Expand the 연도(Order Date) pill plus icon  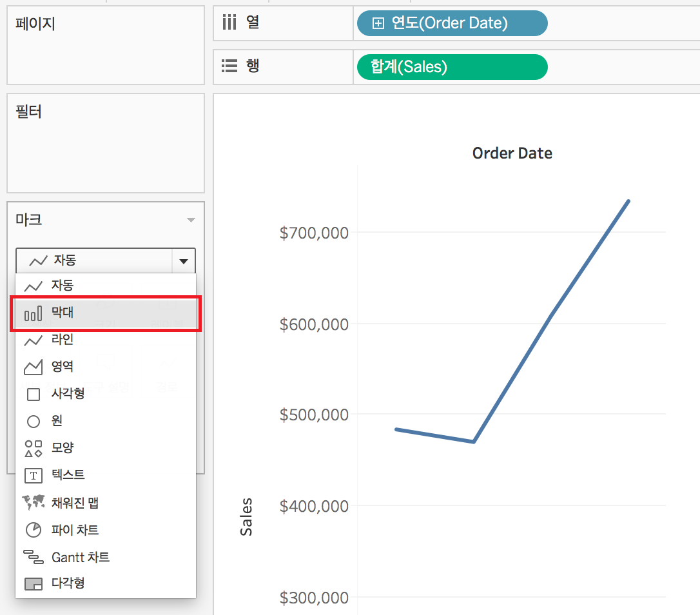[378, 23]
